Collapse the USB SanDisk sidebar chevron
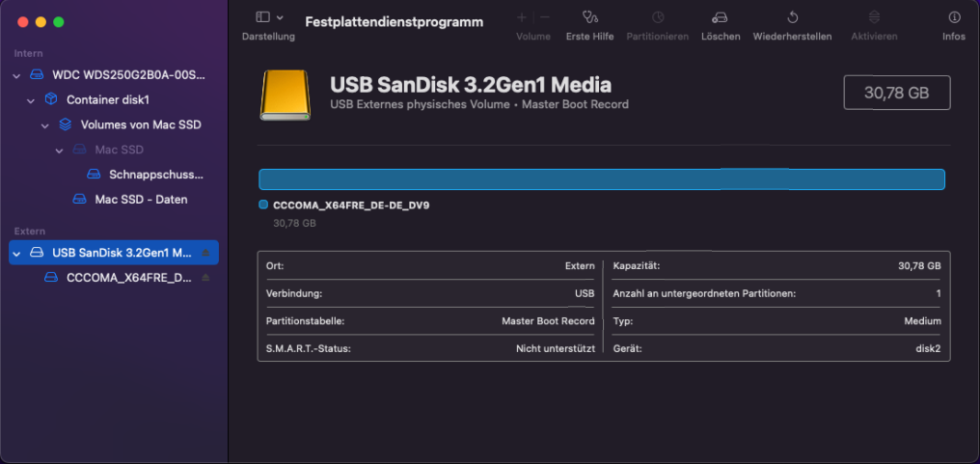 click(16, 254)
